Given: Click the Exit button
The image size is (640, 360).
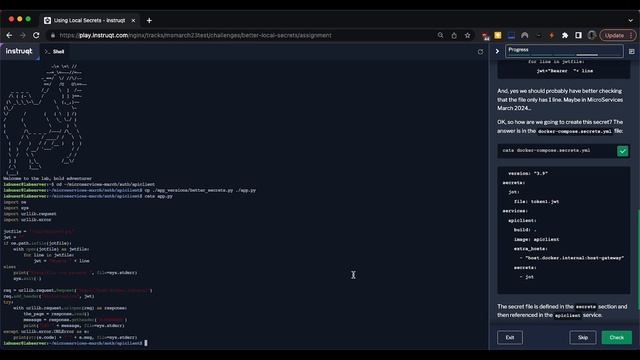Looking at the screenshot, I should click(x=510, y=338).
